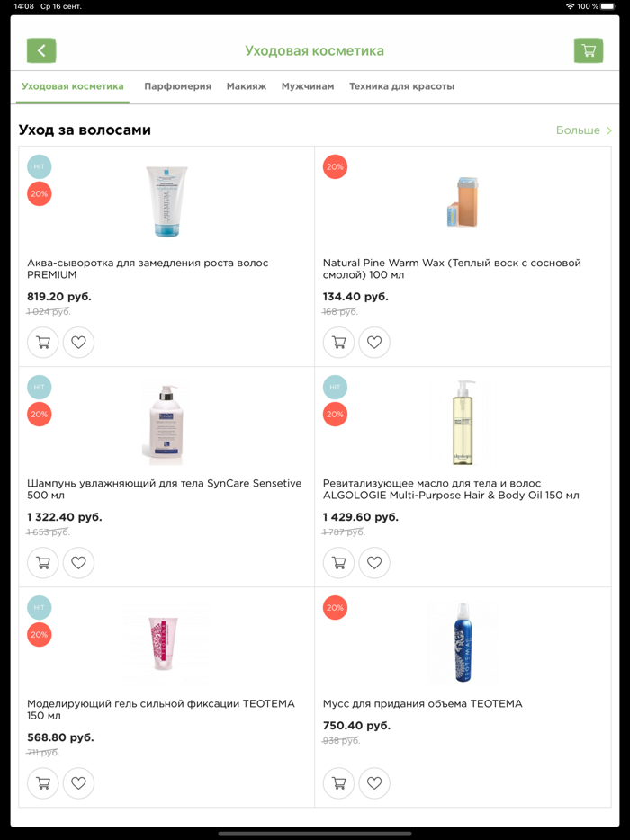This screenshot has width=630, height=840.
Task: Tap the ALGOLOGIE oil bottle image
Action: pos(462,421)
